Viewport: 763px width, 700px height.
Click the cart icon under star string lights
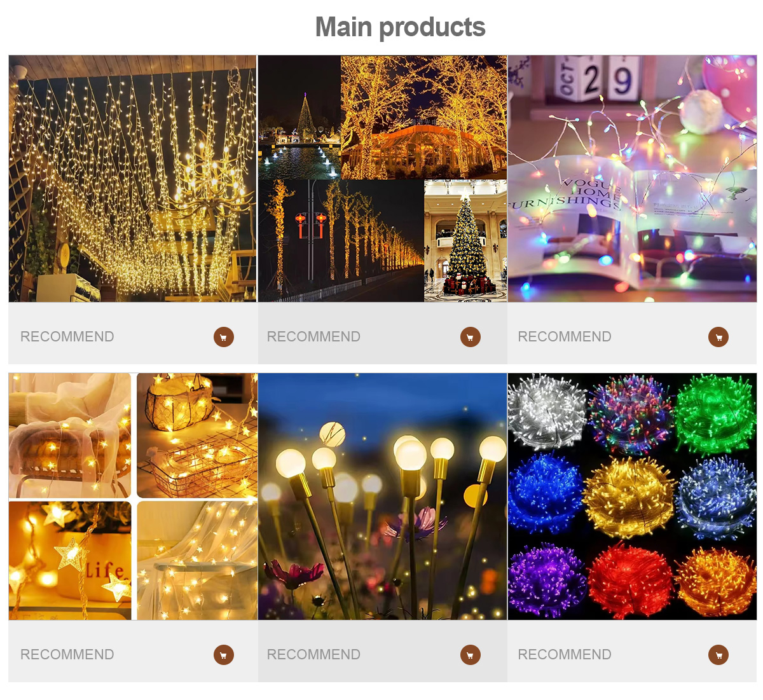pyautogui.click(x=224, y=655)
